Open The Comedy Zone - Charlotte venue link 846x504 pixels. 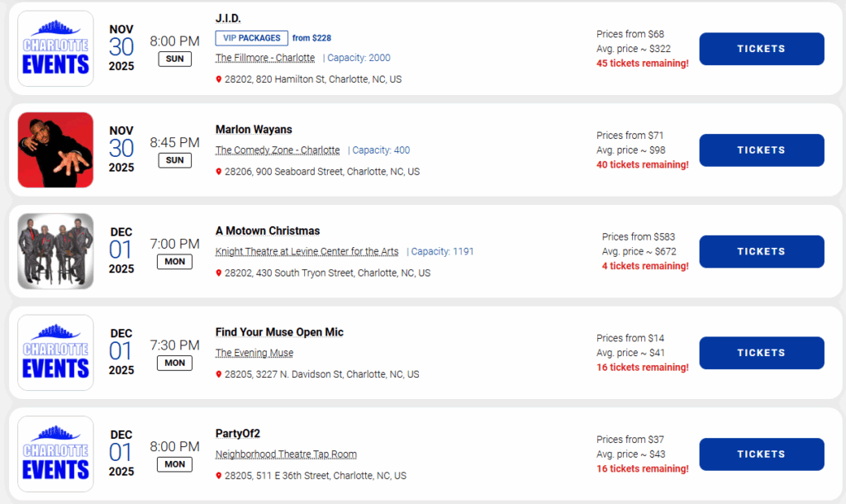click(278, 150)
